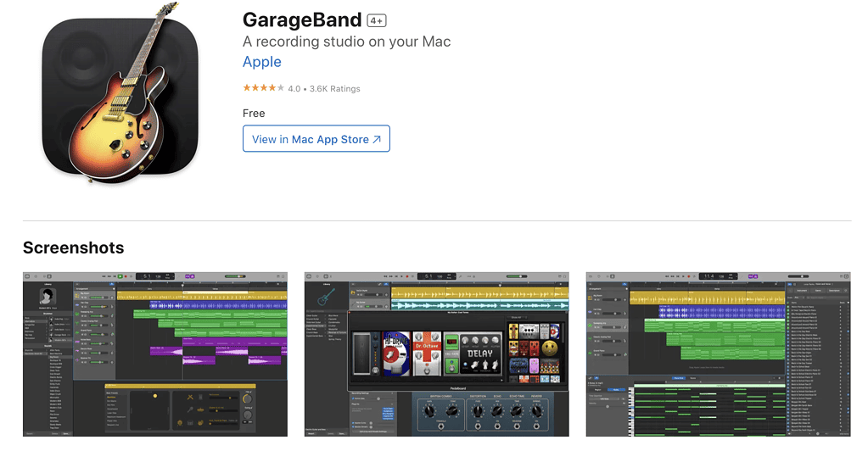This screenshot has height=451, width=868.
Task: Click the teal guitar icon in second screenshot's library
Action: pyautogui.click(x=326, y=297)
